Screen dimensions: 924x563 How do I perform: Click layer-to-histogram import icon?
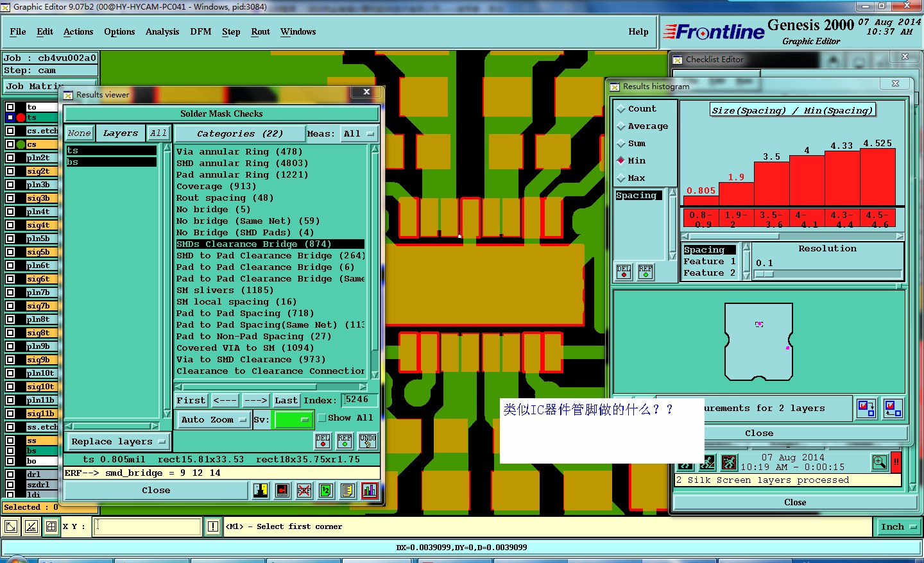[893, 408]
